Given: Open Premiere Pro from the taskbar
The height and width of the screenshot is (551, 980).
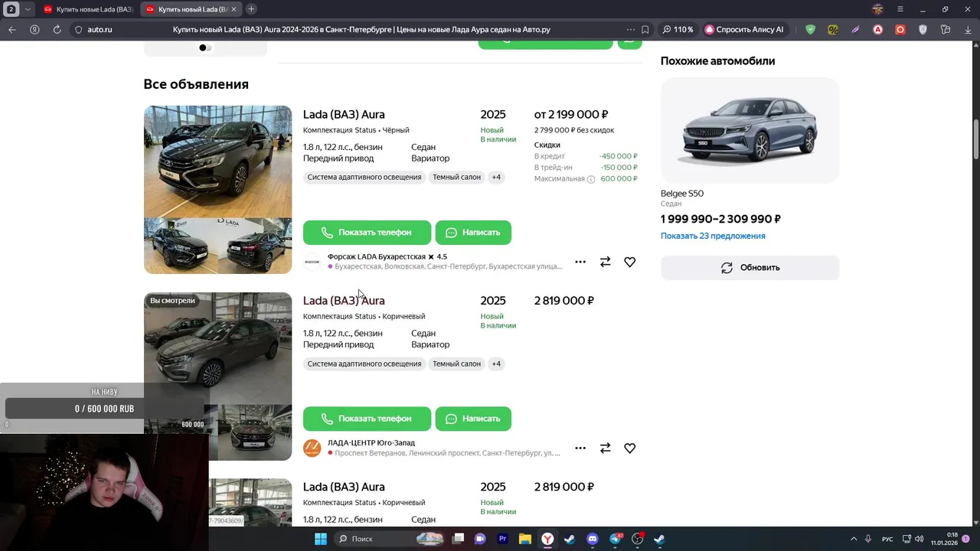Looking at the screenshot, I should [503, 539].
